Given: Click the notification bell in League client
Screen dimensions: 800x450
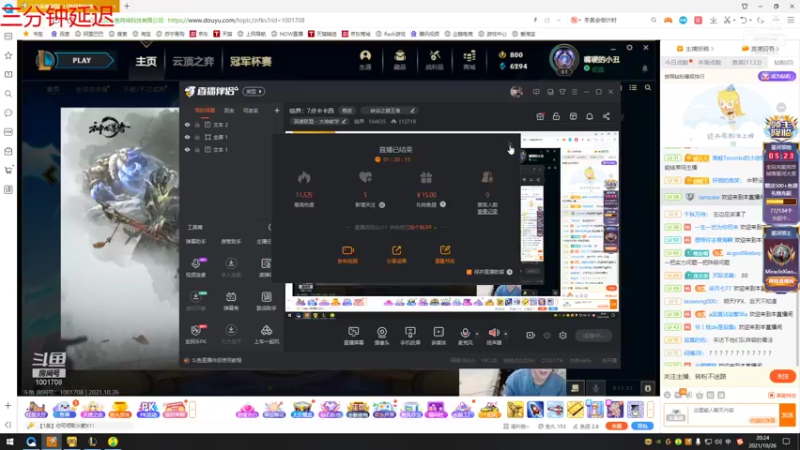Looking at the screenshot, I should click(645, 68).
